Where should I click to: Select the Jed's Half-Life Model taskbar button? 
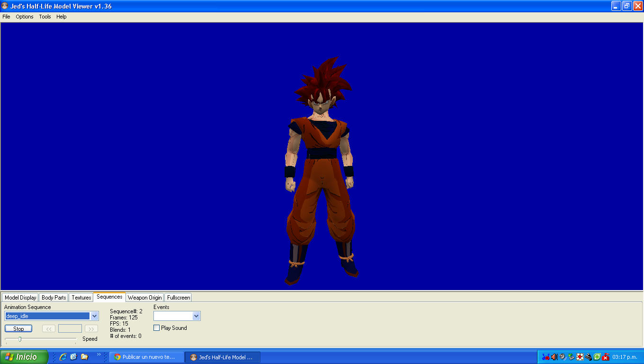pyautogui.click(x=223, y=357)
